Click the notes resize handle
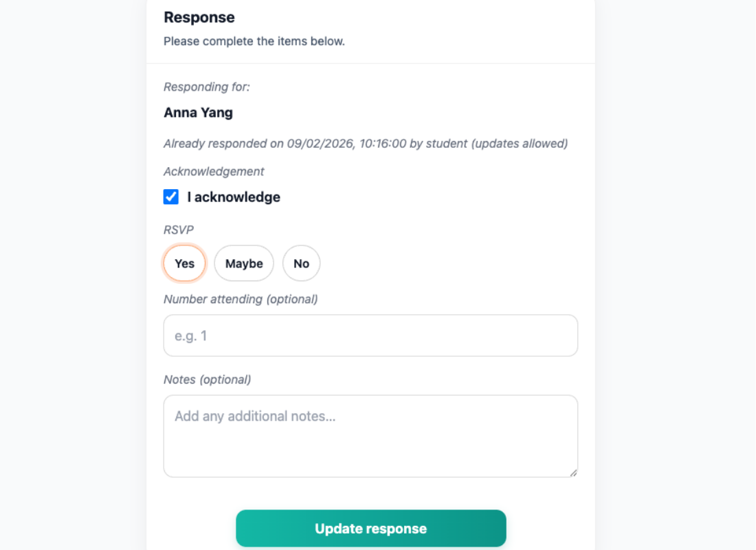This screenshot has height=550, width=756. pyautogui.click(x=573, y=472)
